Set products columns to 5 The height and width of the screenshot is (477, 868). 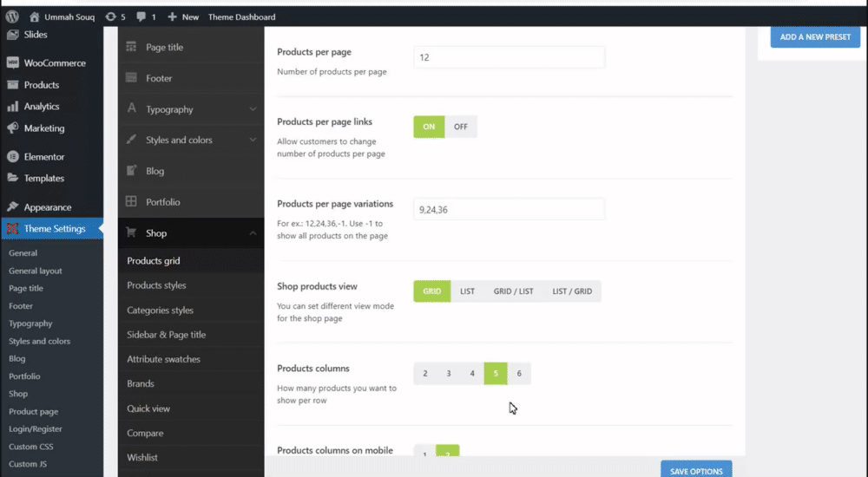[x=496, y=374]
